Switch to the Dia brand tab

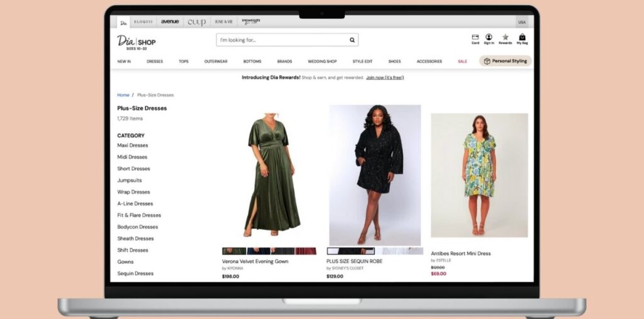pyautogui.click(x=123, y=22)
